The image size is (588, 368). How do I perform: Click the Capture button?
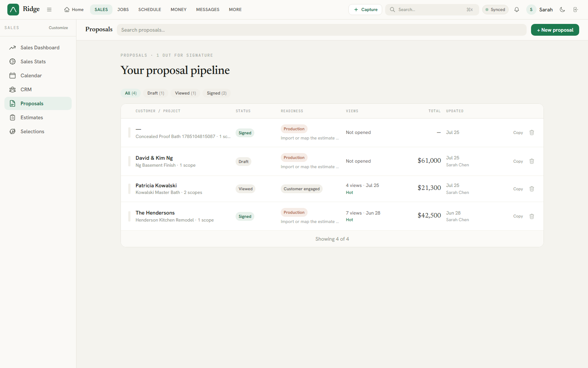point(365,10)
